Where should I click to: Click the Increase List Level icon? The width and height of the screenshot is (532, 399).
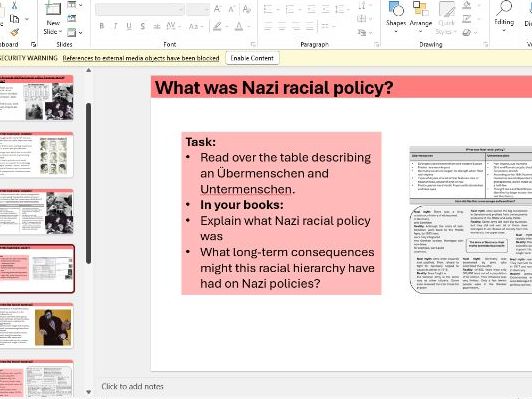tap(326, 9)
